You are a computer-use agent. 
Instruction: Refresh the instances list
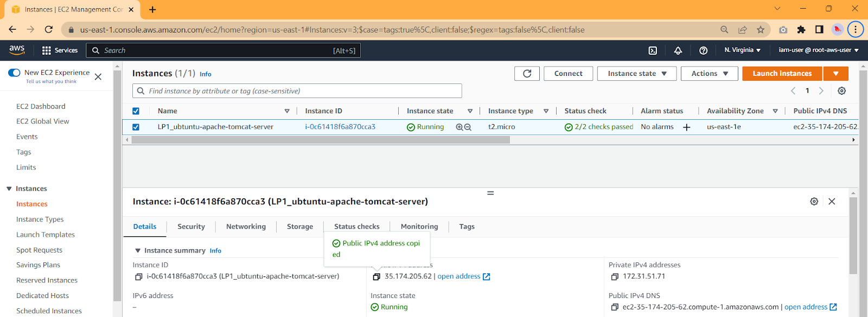coord(527,74)
